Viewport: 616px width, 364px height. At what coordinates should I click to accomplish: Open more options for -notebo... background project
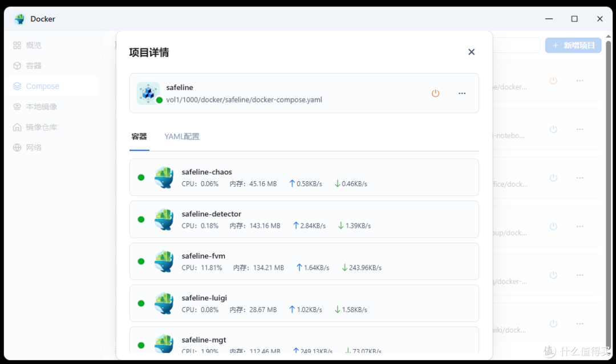pos(580,129)
